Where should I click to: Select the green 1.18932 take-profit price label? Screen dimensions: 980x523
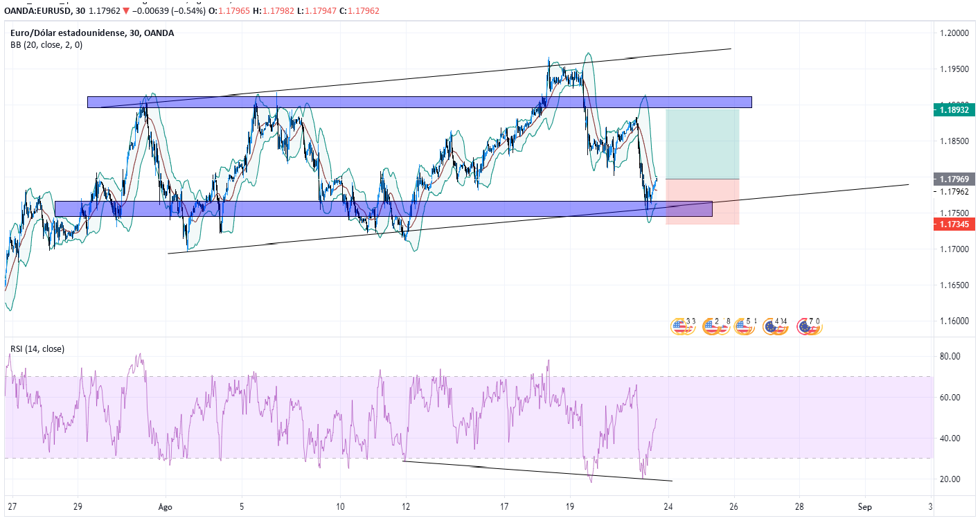pos(953,109)
